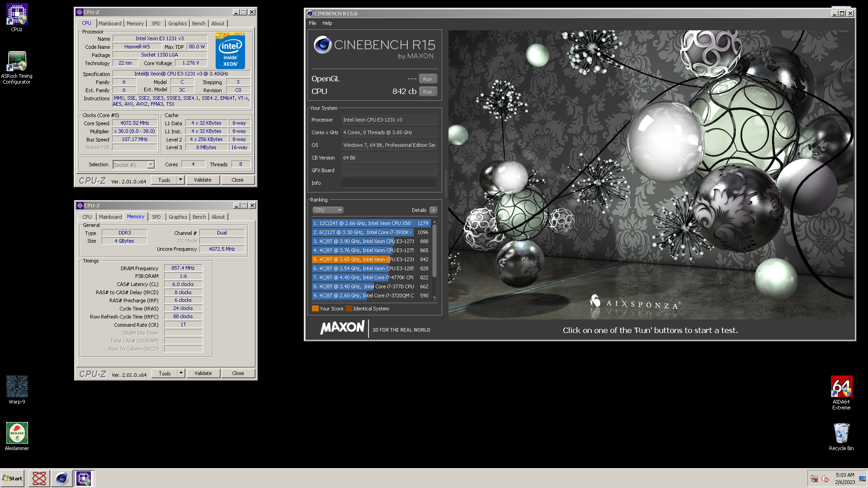Open the Aleslammer desktop icon
Screen dimensions: 868x488
click(x=17, y=436)
